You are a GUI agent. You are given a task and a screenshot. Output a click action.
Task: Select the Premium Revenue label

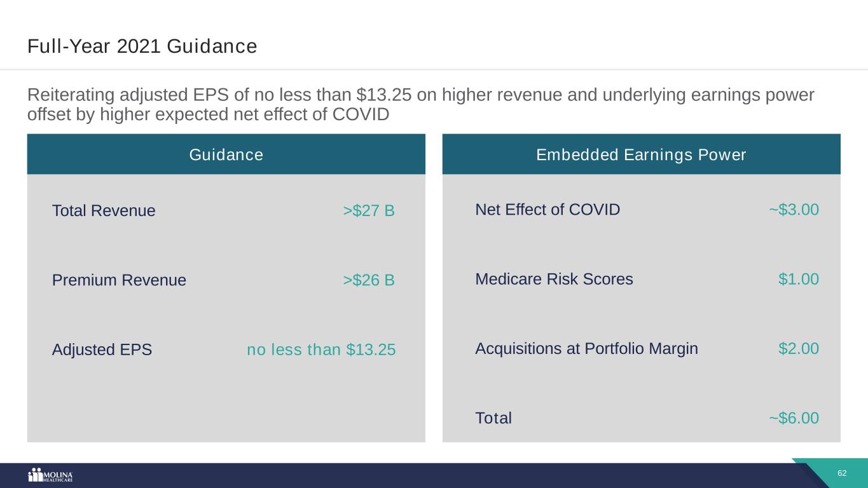[x=119, y=280]
